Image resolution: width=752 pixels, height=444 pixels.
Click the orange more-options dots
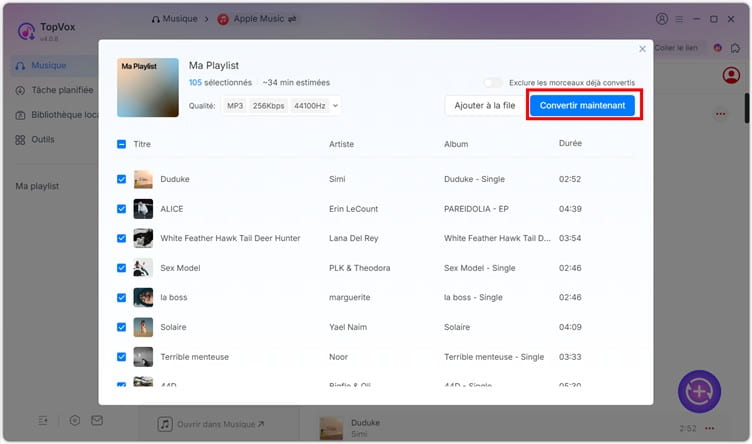720,114
